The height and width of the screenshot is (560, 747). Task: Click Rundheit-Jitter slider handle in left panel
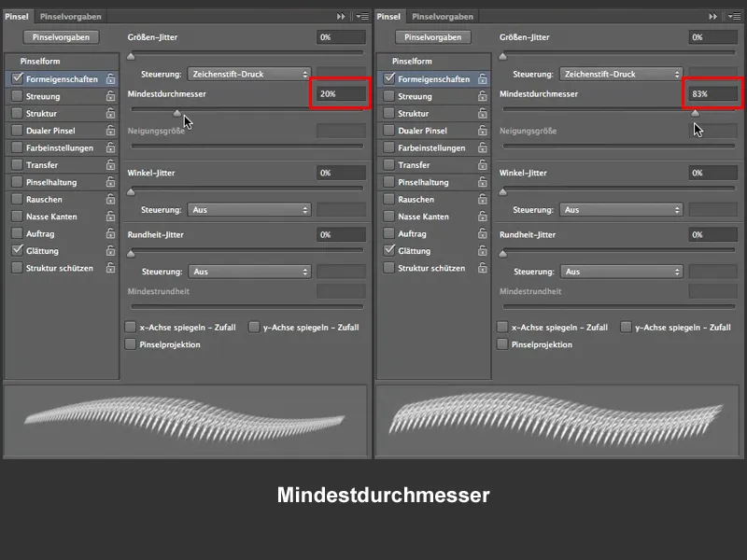[131, 254]
